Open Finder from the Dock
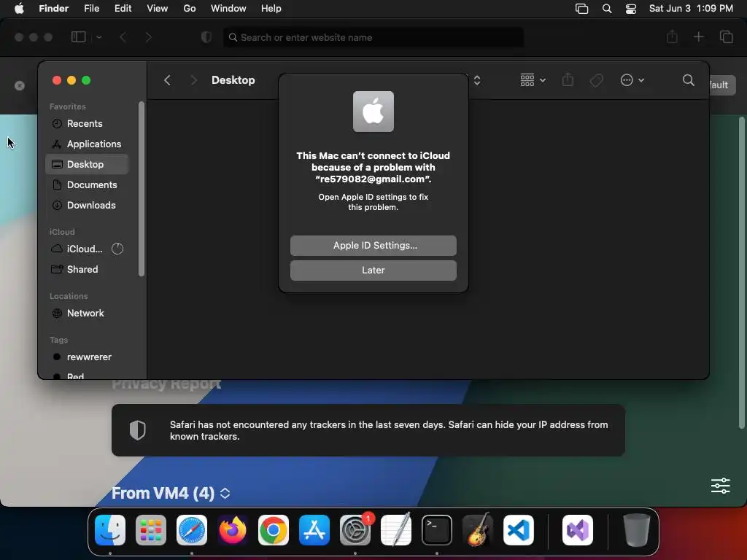 point(110,530)
